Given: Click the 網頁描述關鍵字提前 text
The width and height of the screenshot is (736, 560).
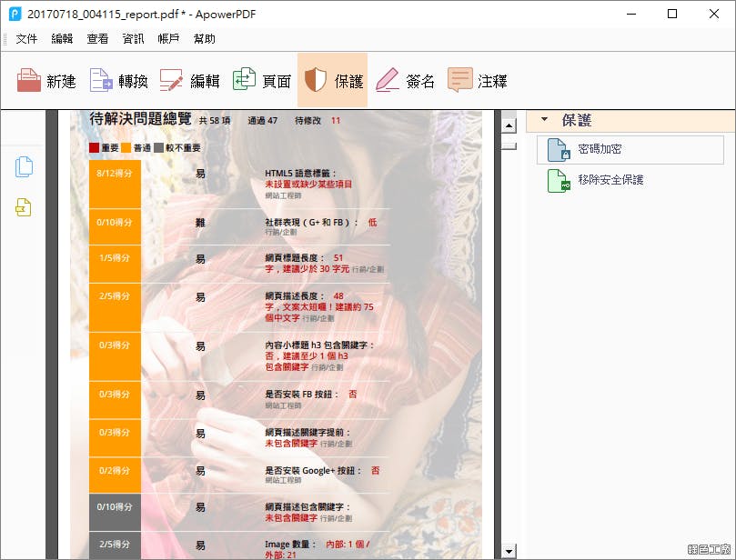Looking at the screenshot, I should tap(308, 433).
